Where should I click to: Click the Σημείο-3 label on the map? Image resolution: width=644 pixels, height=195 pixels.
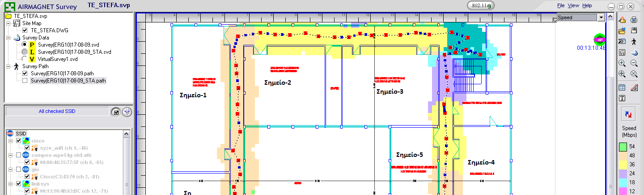390,91
